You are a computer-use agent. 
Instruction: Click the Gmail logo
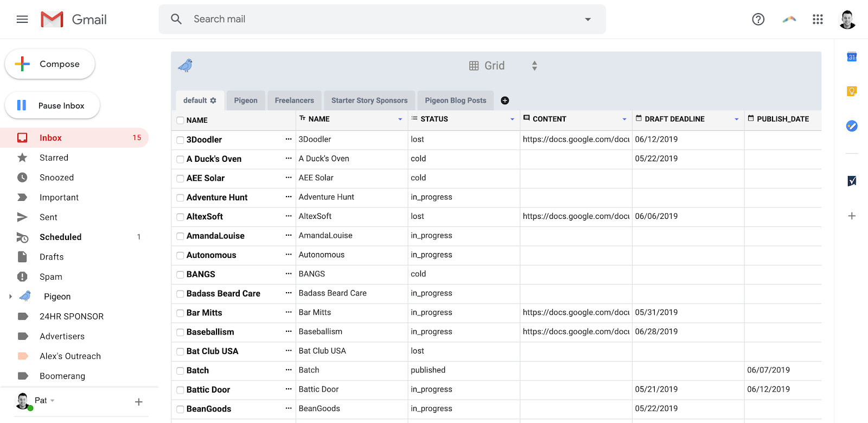pos(74,20)
